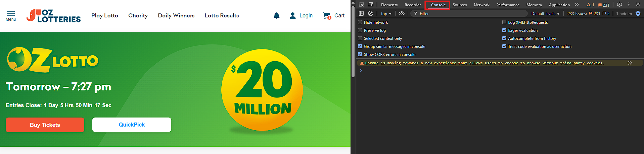The image size is (644, 154).
Task: Click the Oz Lotteries logo
Action: (x=53, y=16)
